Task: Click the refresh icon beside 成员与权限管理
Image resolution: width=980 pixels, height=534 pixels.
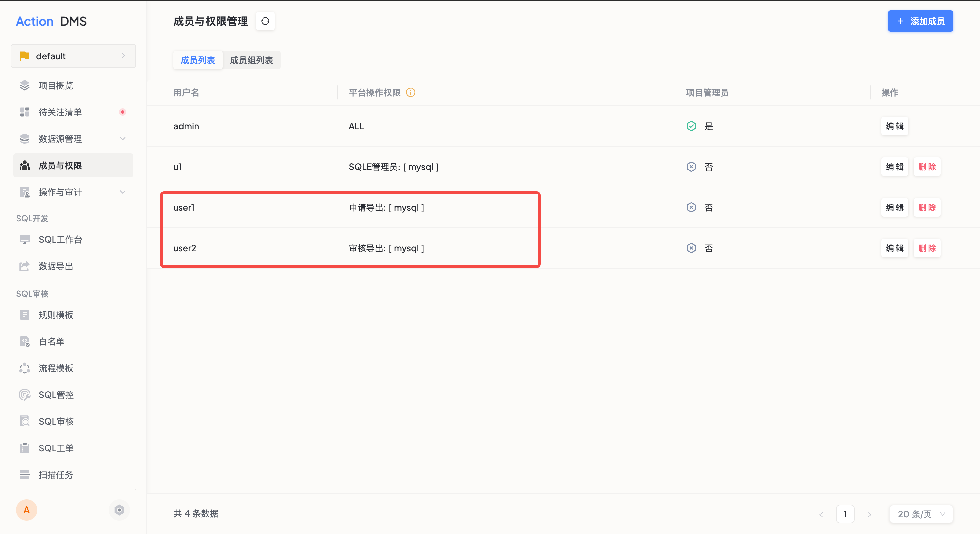Action: click(265, 21)
